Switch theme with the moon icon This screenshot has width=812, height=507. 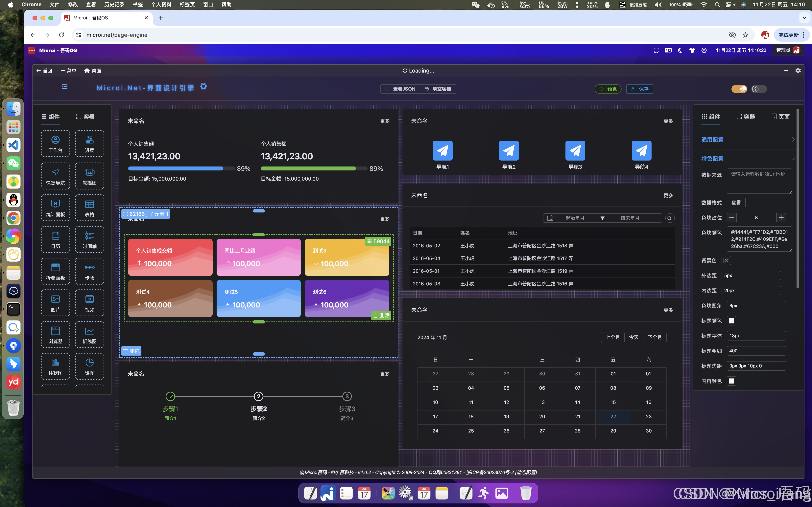pos(680,50)
